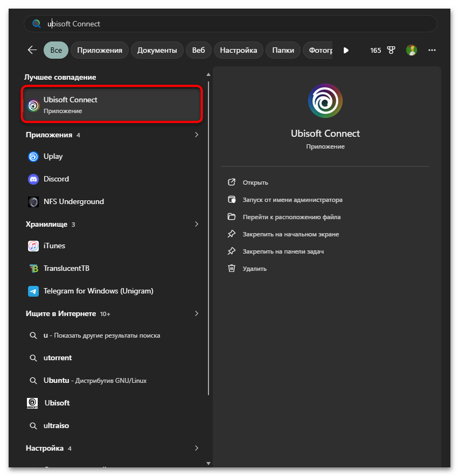Expand the lower Настройка section chevron

tap(197, 448)
